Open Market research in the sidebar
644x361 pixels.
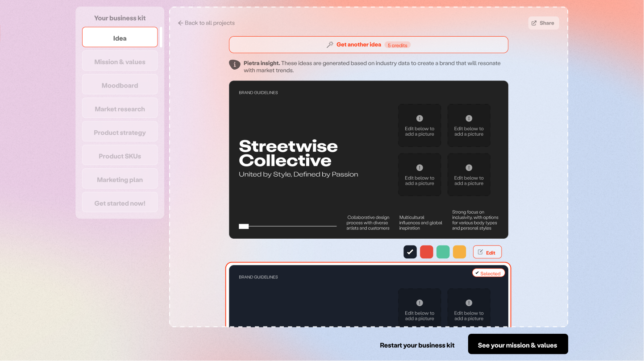pyautogui.click(x=120, y=108)
